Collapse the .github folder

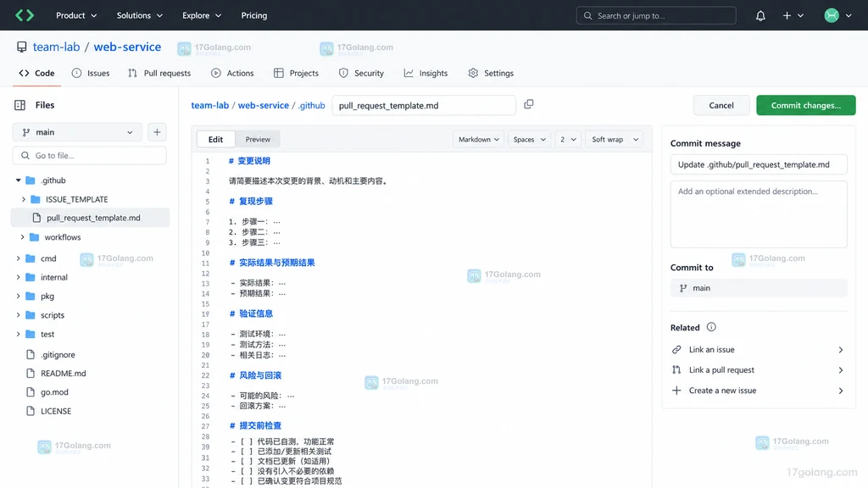19,180
